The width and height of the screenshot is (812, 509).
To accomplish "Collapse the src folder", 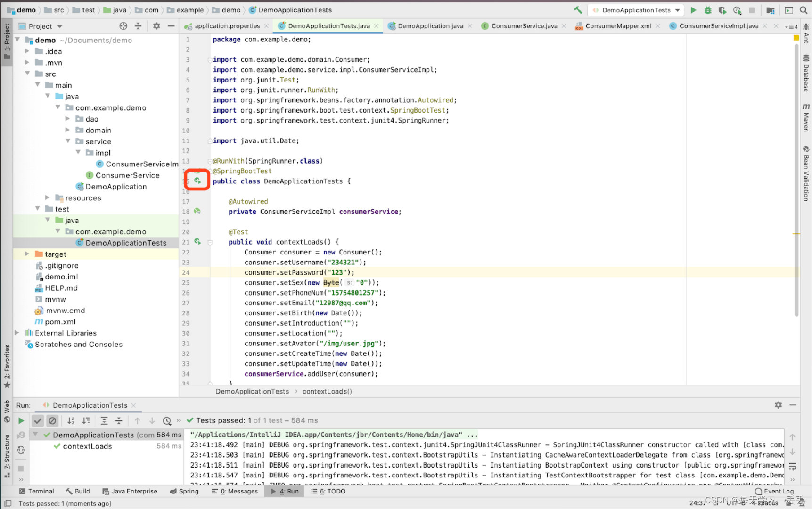I will pos(27,74).
